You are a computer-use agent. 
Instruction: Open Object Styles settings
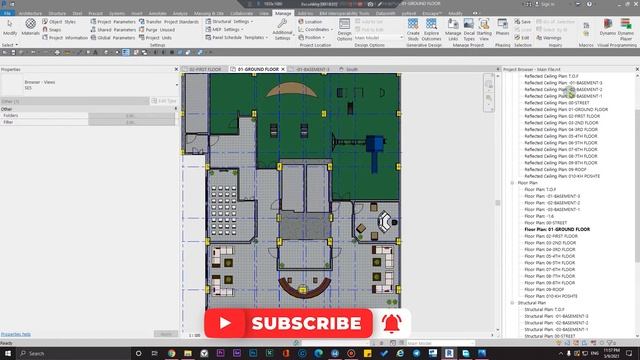[x=59, y=22]
